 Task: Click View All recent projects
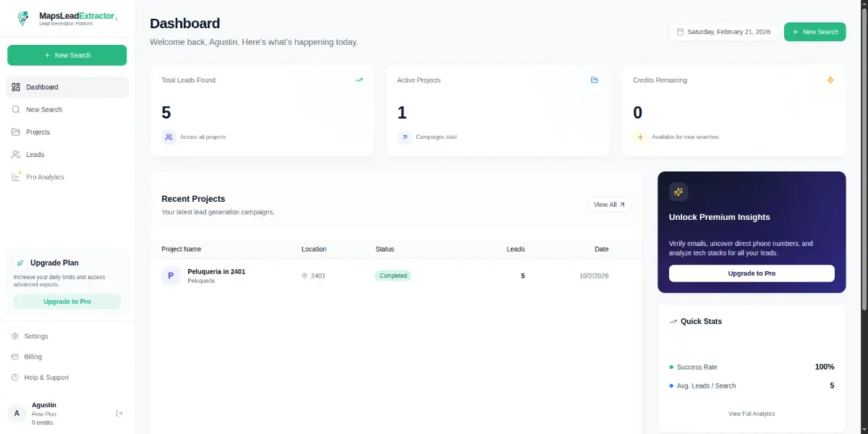coord(609,205)
